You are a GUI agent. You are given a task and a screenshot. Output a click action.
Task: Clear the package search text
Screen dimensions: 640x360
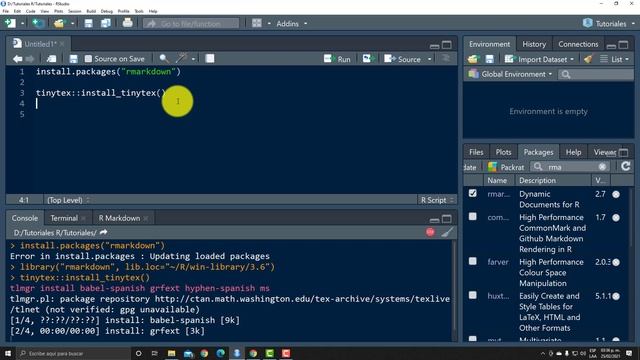click(602, 167)
